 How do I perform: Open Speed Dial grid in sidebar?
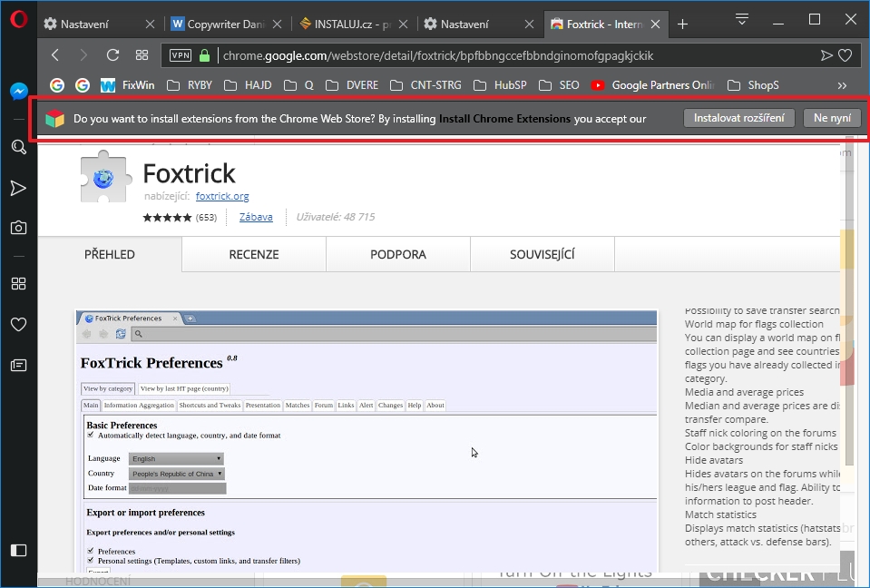coord(18,283)
